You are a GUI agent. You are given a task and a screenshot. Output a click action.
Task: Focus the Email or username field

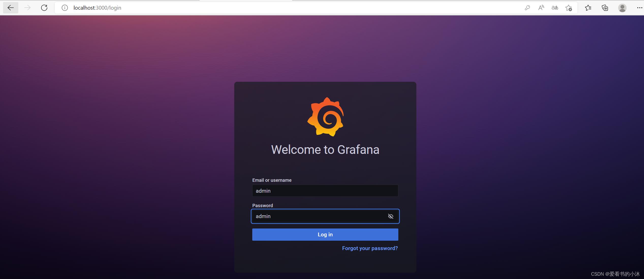click(x=325, y=191)
